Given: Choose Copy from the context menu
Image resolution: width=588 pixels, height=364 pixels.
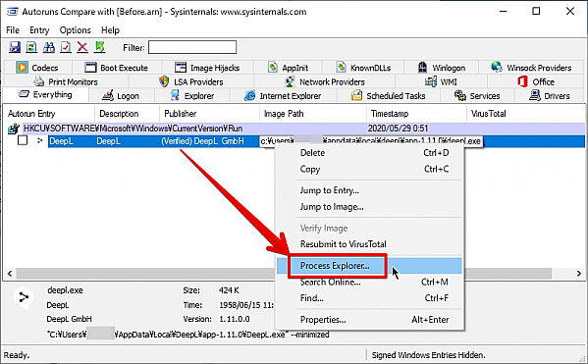Looking at the screenshot, I should point(369,169).
